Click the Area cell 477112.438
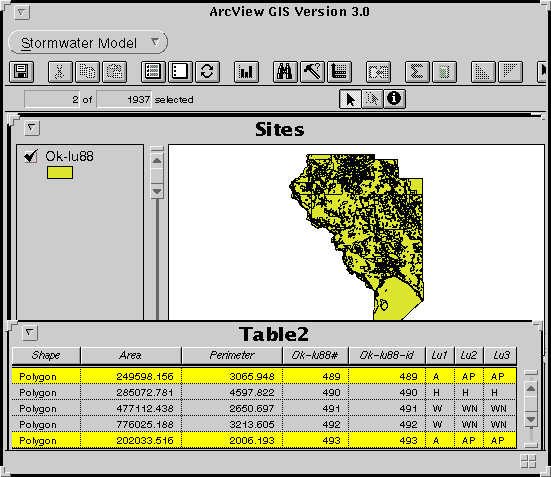The width and height of the screenshot is (551, 477). pos(131,408)
